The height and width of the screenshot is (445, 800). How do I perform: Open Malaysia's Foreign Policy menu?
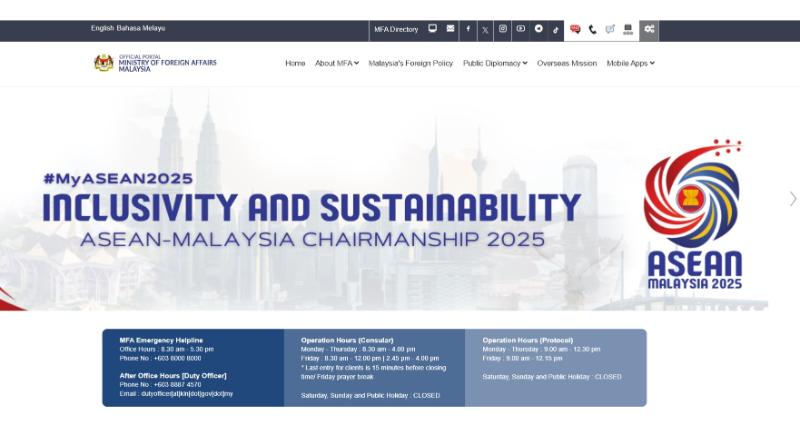(411, 63)
